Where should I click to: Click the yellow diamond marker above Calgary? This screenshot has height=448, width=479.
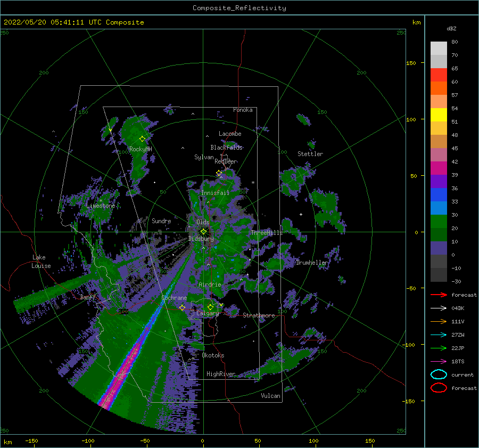210,307
